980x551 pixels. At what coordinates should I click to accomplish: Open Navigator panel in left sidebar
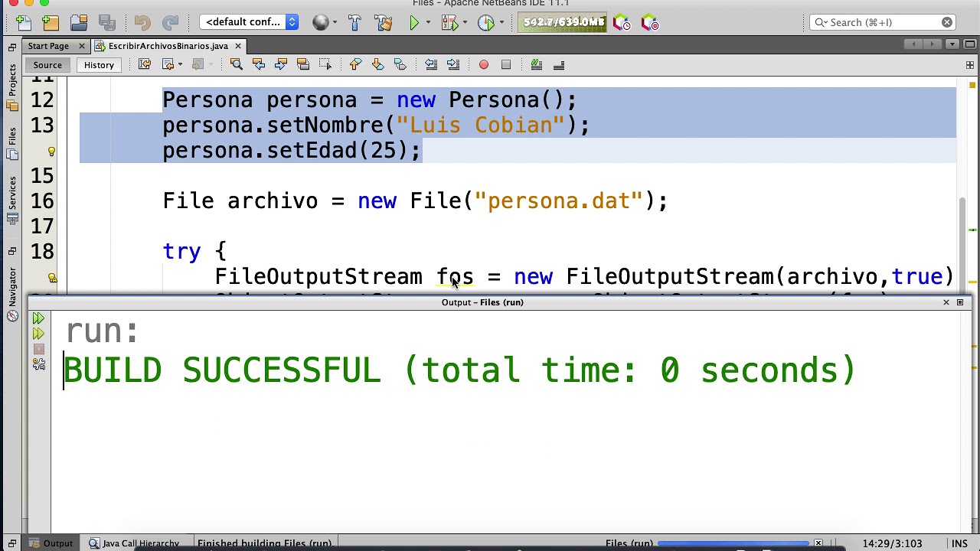[12, 293]
